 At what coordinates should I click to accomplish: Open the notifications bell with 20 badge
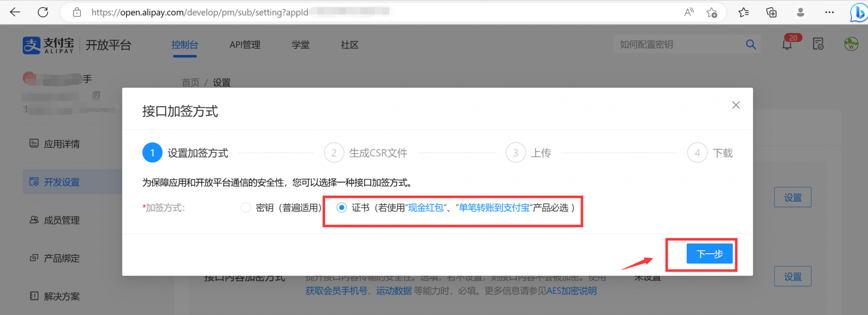(788, 43)
